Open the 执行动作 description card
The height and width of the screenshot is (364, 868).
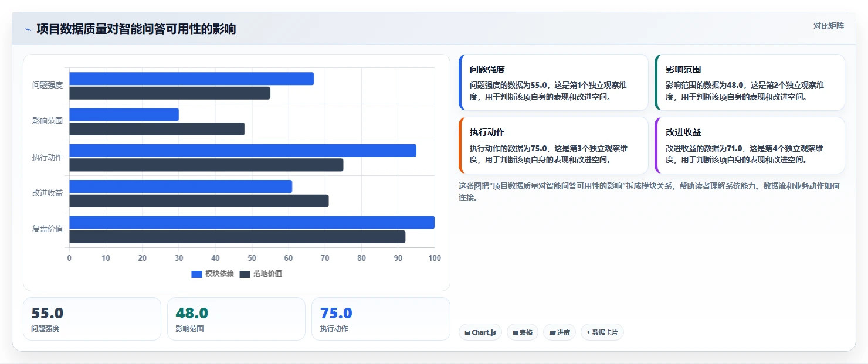(x=553, y=145)
